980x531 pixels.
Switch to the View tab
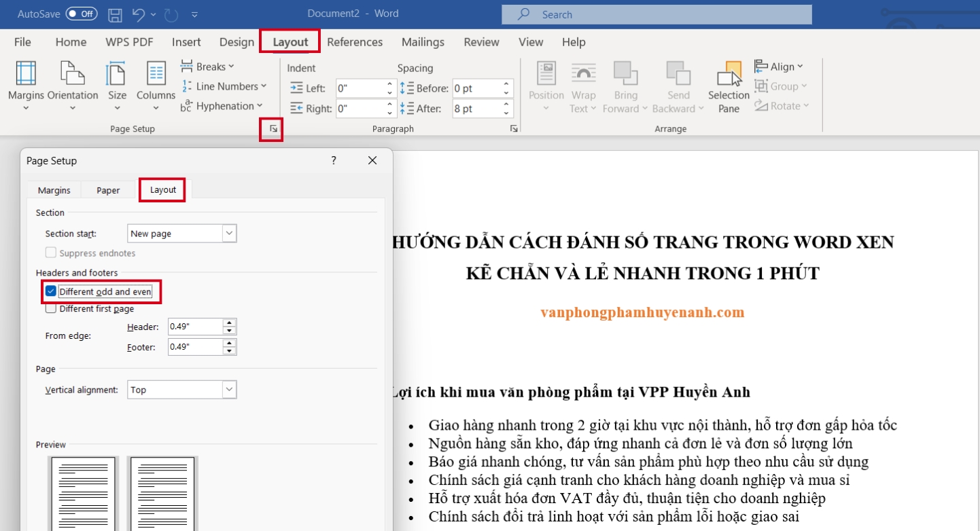(531, 42)
